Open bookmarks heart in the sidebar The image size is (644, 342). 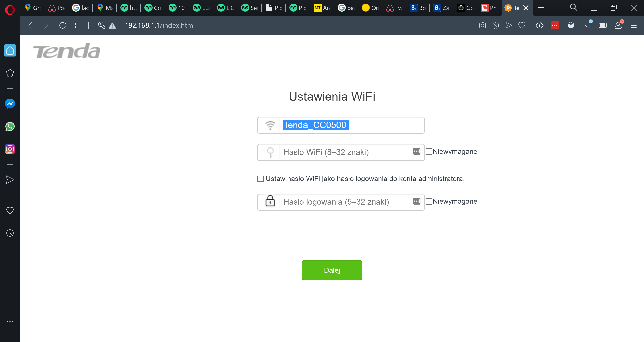10,210
